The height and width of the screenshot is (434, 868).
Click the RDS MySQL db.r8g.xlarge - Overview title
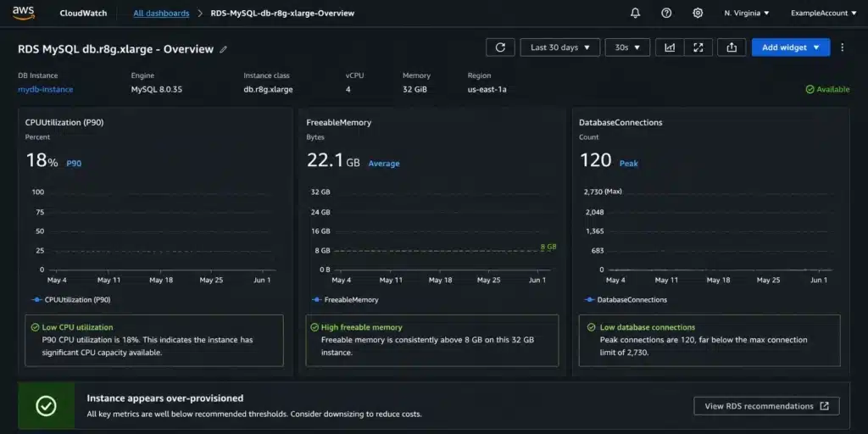click(115, 49)
